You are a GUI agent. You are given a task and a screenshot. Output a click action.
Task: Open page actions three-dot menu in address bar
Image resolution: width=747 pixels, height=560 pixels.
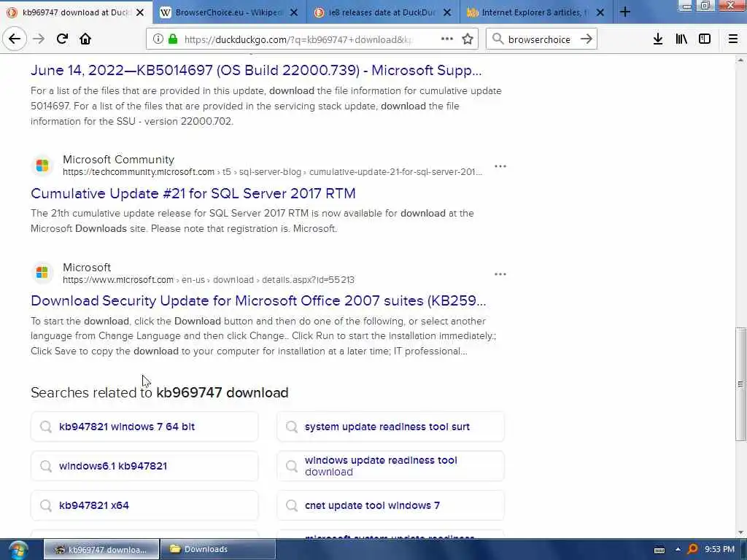(x=447, y=39)
